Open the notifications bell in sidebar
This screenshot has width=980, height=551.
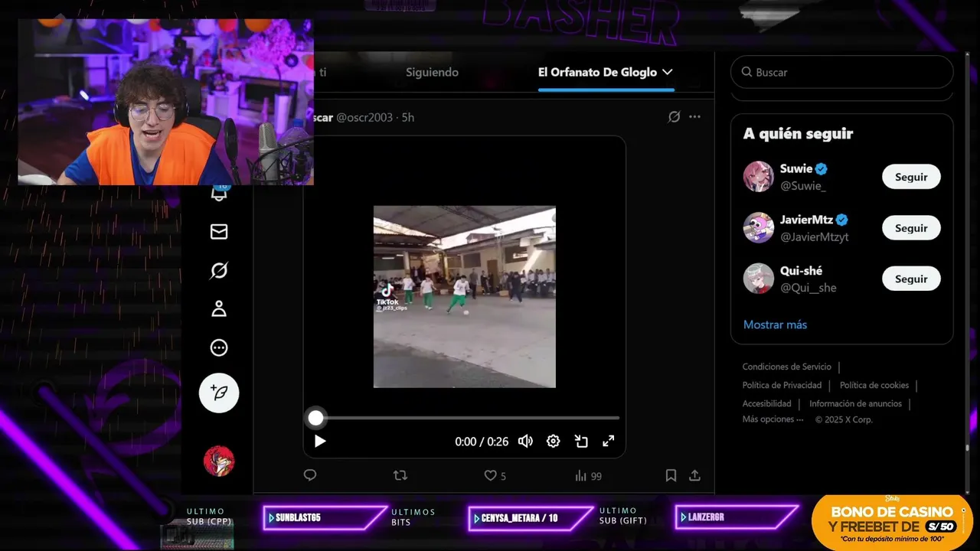point(219,193)
